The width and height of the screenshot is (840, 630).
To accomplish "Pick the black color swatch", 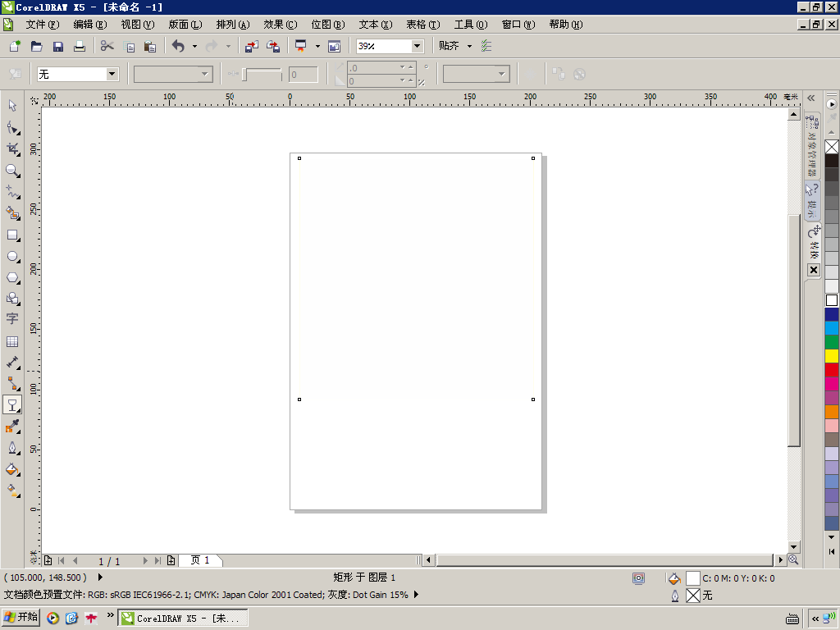I will (832, 161).
